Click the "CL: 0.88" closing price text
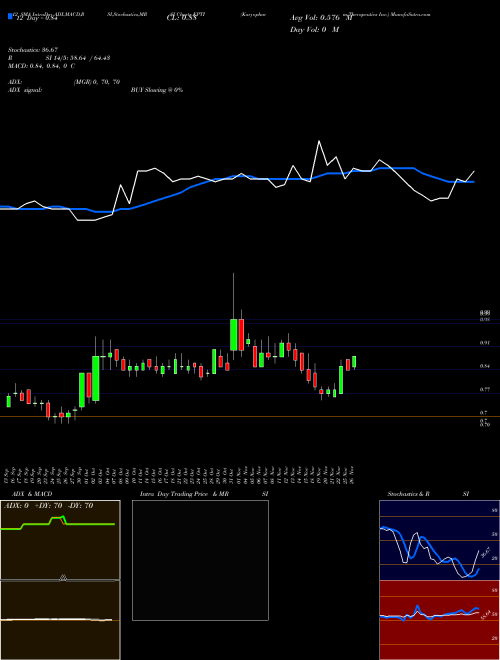This screenshot has width=500, height=660. pos(181,18)
